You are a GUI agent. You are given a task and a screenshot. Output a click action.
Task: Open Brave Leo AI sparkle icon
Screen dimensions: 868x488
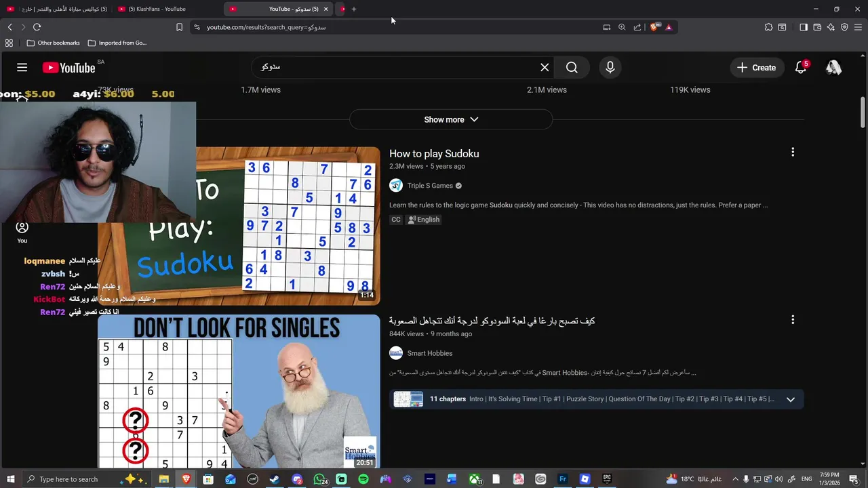tap(831, 27)
